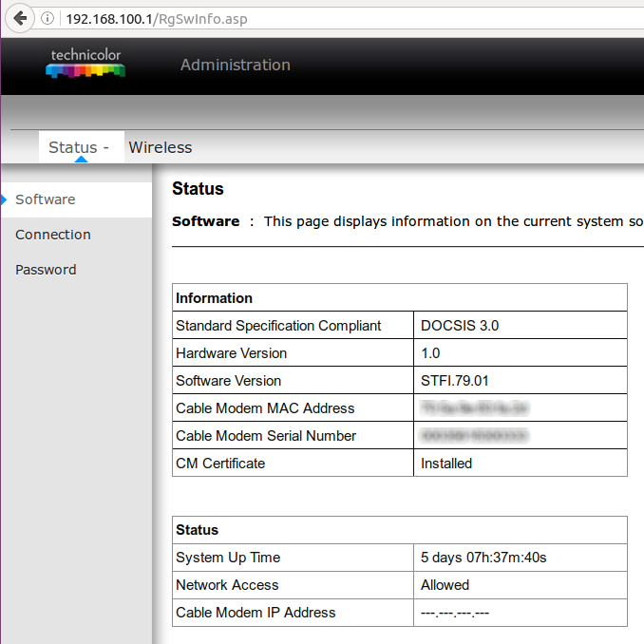Switch to the Wireless tab
The width and height of the screenshot is (644, 644).
[x=161, y=147]
